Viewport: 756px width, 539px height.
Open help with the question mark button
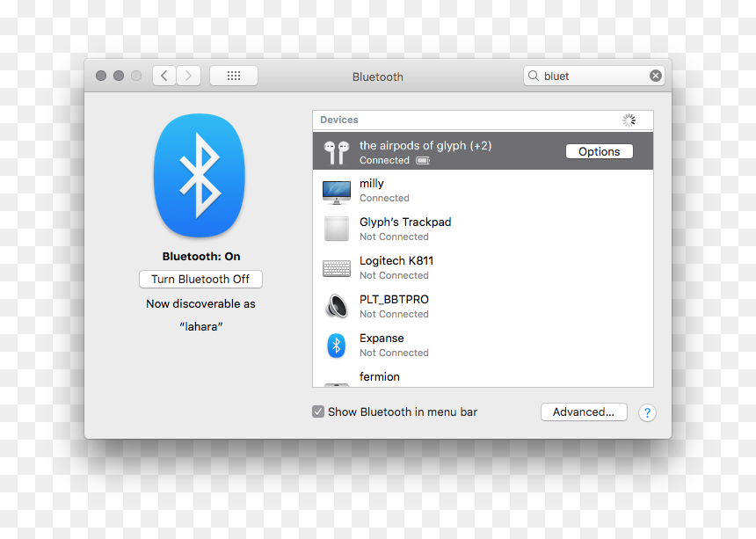tap(647, 412)
